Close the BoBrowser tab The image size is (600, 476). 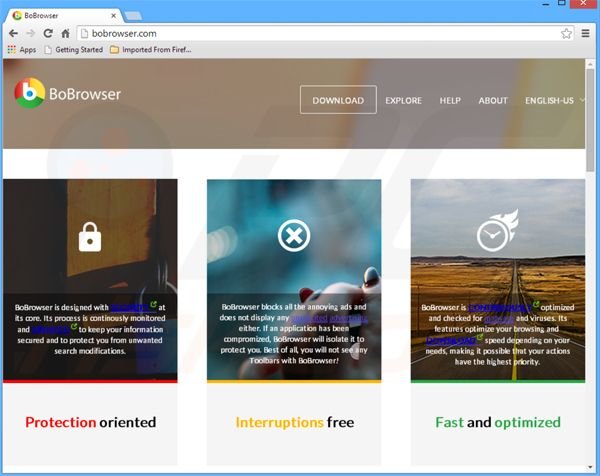[x=114, y=16]
